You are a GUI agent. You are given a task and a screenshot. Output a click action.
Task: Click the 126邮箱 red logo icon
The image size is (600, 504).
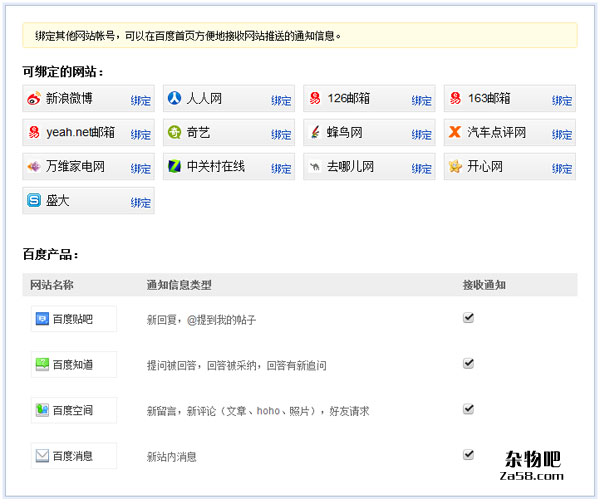(315, 98)
